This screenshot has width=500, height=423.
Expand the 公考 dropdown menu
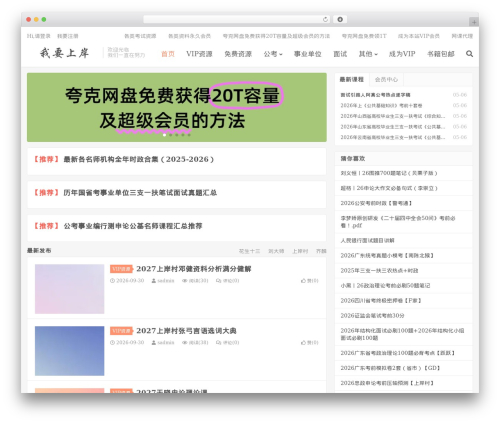click(273, 54)
